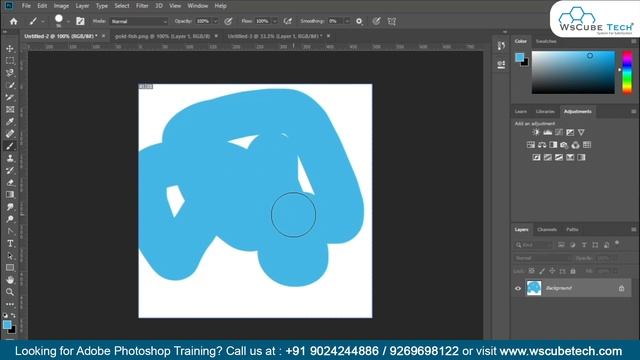
Task: Toggle the Brush Settings panel button
Action: click(x=80, y=21)
